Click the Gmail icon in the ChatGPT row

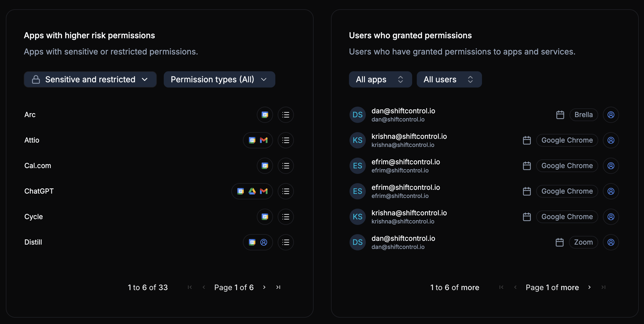(264, 191)
